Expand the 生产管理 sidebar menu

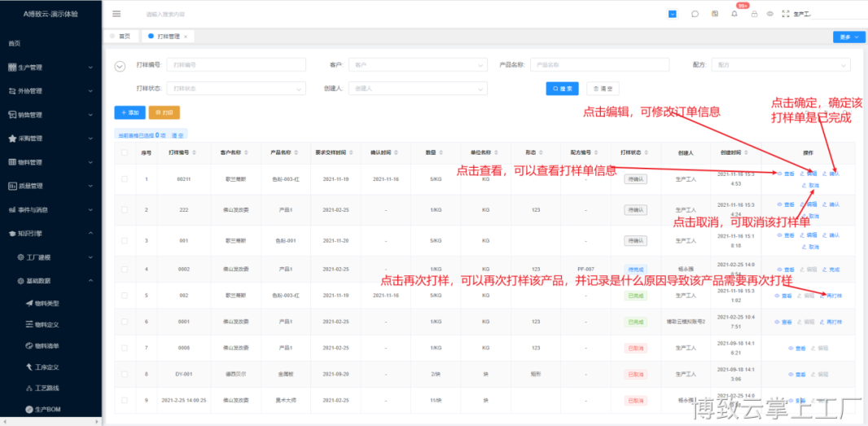coord(51,68)
